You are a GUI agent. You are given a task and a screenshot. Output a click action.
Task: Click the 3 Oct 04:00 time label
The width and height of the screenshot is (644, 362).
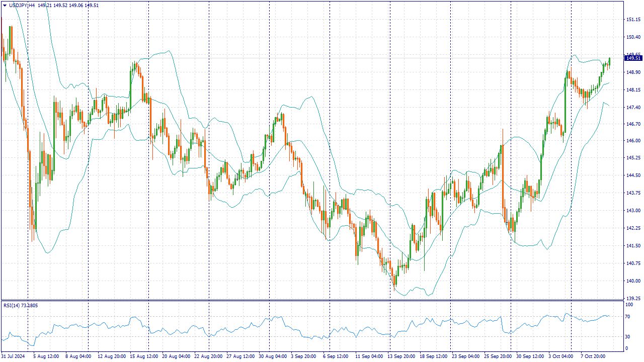[x=561, y=356]
